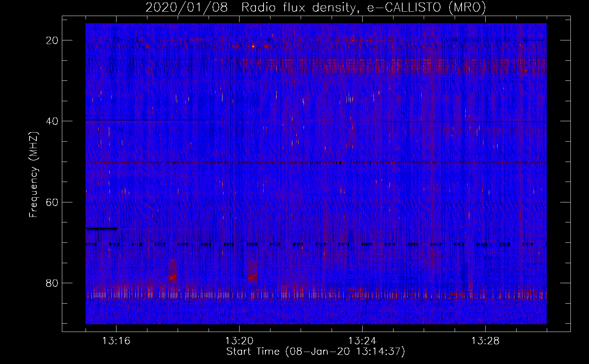
Task: Click the 13:20 time tick label
Action: (x=239, y=341)
